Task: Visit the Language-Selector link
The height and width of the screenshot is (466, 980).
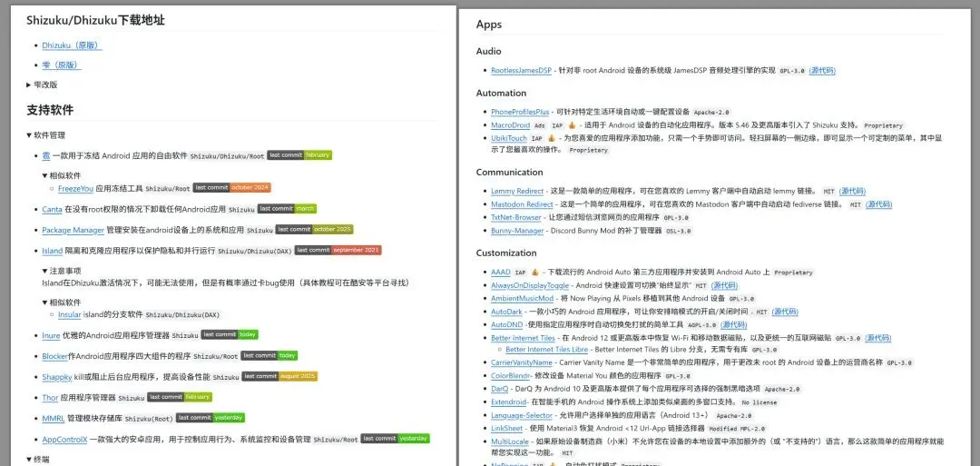Action: coord(522,415)
